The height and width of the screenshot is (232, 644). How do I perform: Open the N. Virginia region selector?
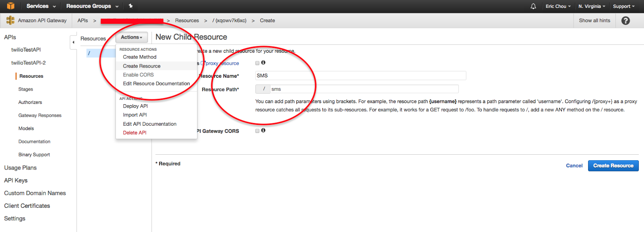pos(592,6)
